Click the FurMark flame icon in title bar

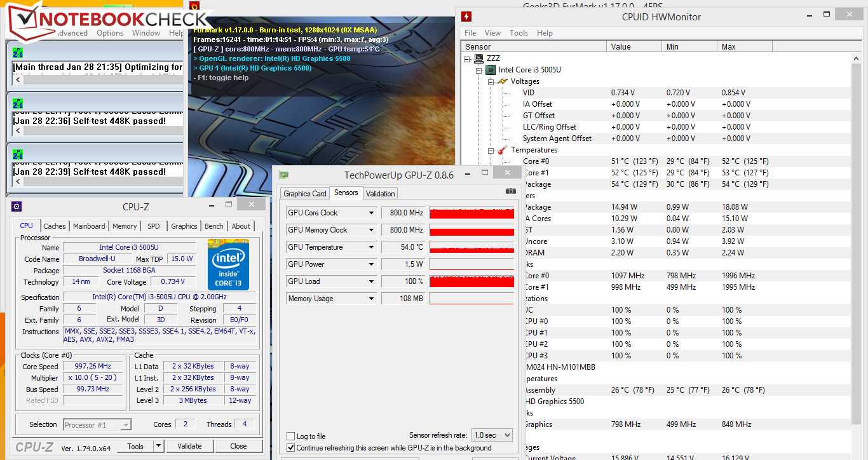pyautogui.click(x=194, y=6)
